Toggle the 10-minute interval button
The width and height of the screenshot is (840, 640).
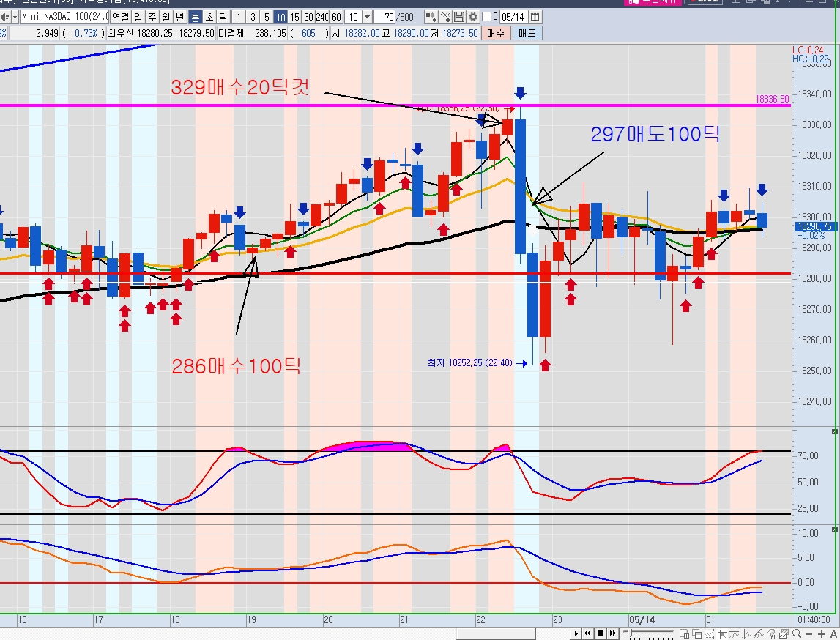(x=280, y=17)
